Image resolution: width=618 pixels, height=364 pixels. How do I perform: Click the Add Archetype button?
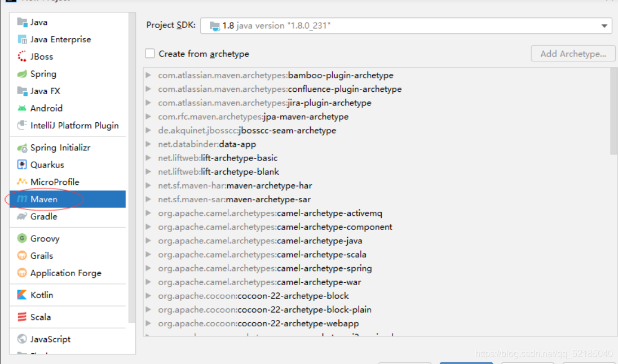tap(573, 54)
